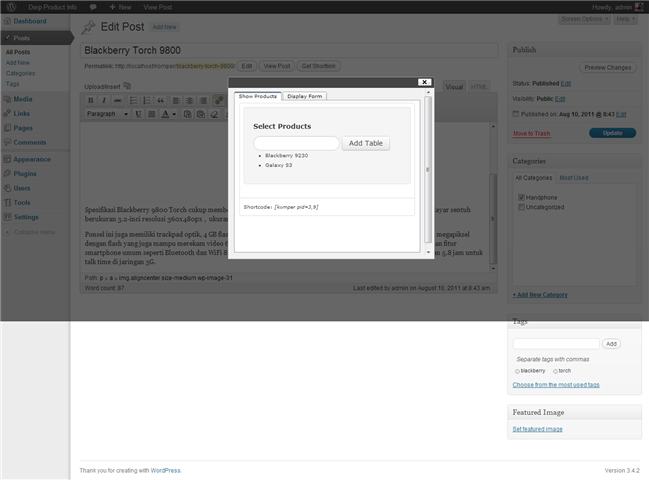Select Blackberry 9230 from the product list
This screenshot has width=649, height=480.
(286, 156)
